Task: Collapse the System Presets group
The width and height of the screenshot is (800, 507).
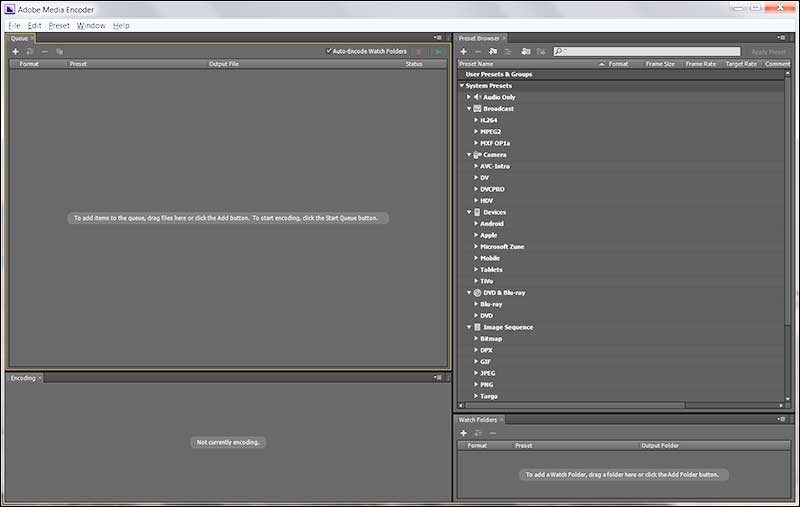Action: click(462, 86)
